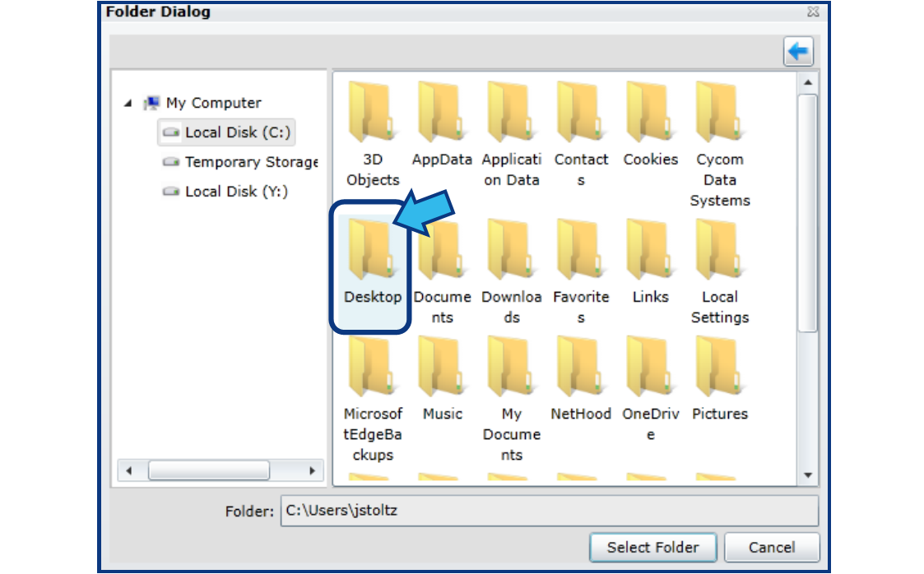Open the Contacts folder
924x574 pixels.
click(x=581, y=115)
